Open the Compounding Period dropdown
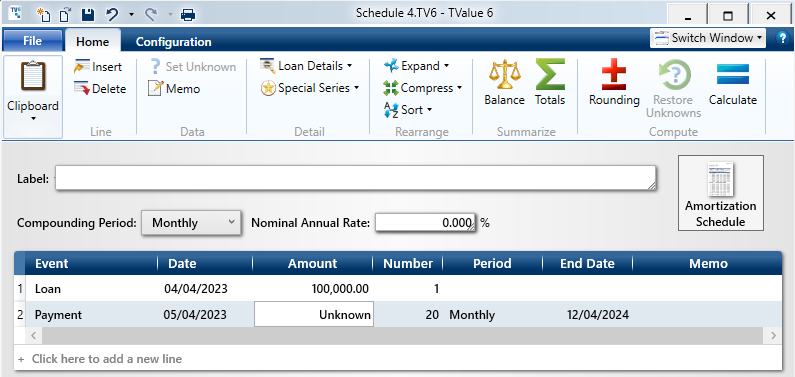 coord(191,222)
